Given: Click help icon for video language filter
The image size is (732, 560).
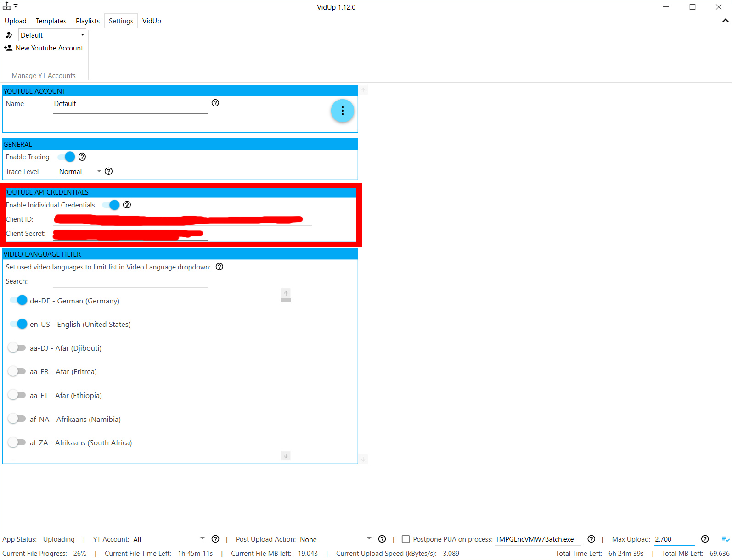Looking at the screenshot, I should [220, 267].
